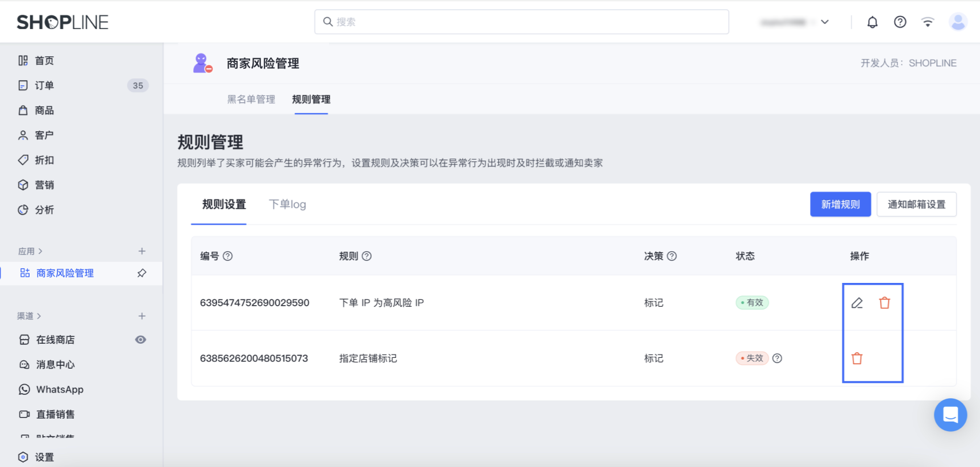Open the help question mark icon in header
Screen dimensions: 980x467
point(900,22)
